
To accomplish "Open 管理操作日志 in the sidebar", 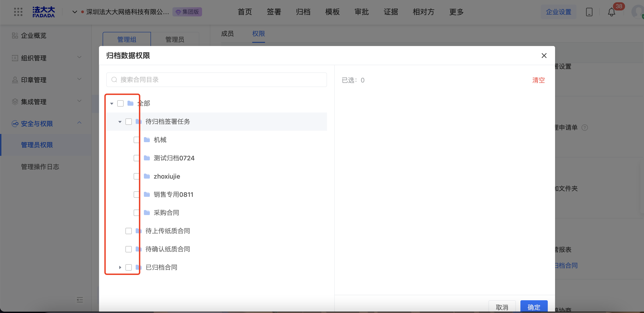I will [x=40, y=167].
